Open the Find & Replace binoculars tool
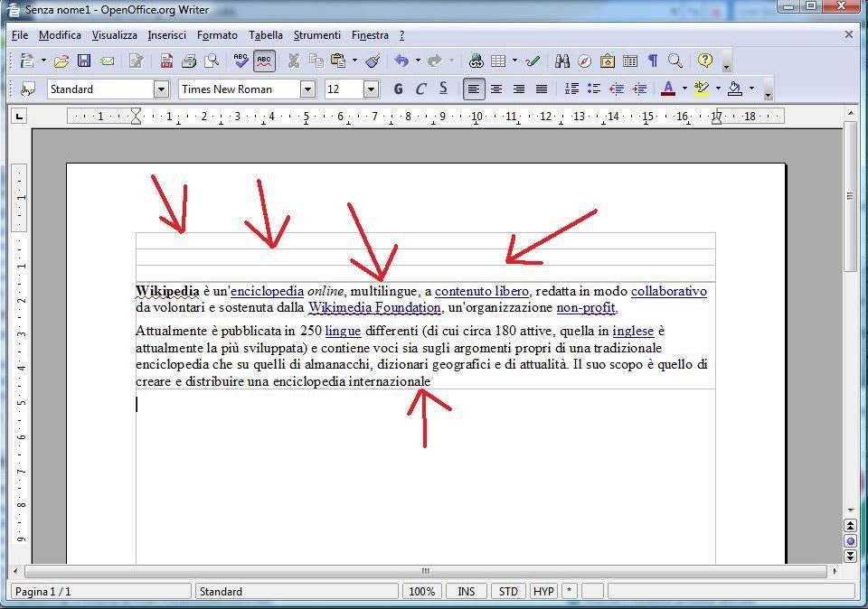Image resolution: width=868 pixels, height=609 pixels. [562, 61]
